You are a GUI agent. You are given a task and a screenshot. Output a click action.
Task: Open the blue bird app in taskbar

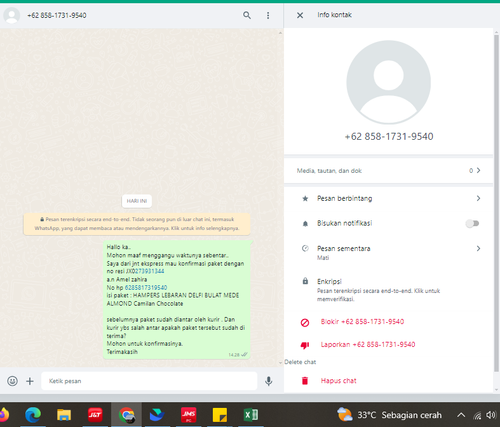157,415
